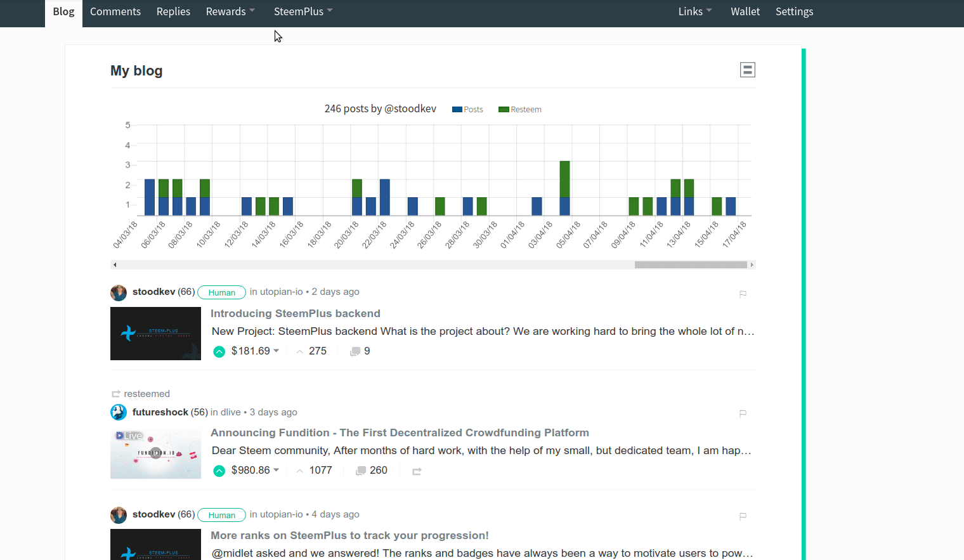The width and height of the screenshot is (964, 560).
Task: Open stoodkev avatar on More ranks post
Action: coord(119,515)
